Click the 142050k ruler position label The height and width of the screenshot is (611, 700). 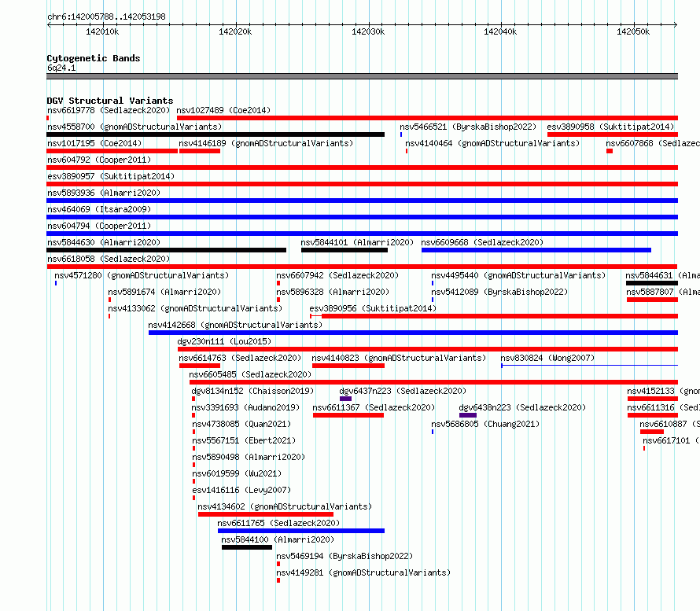pos(633,31)
